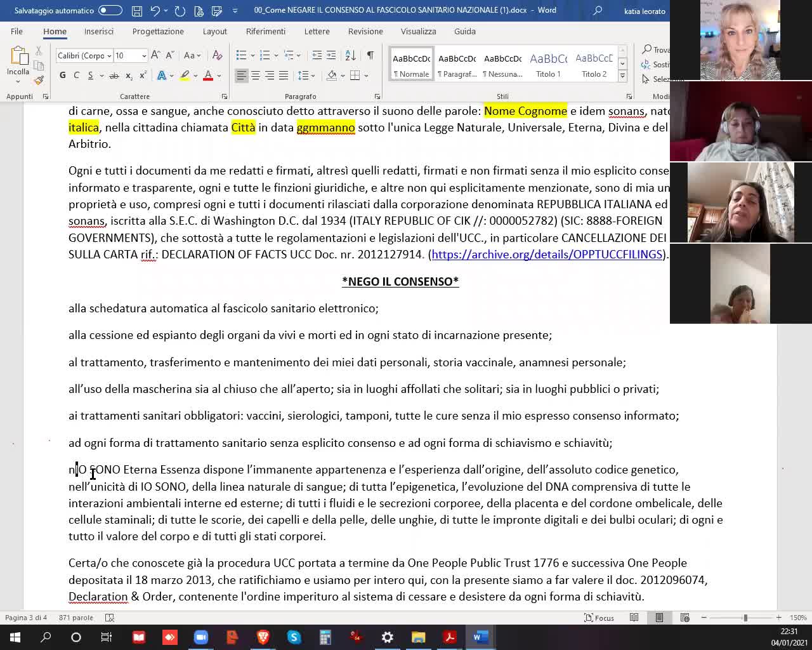The image size is (812, 650).
Task: Toggle Show paragraph marks (¶)
Action: click(370, 55)
